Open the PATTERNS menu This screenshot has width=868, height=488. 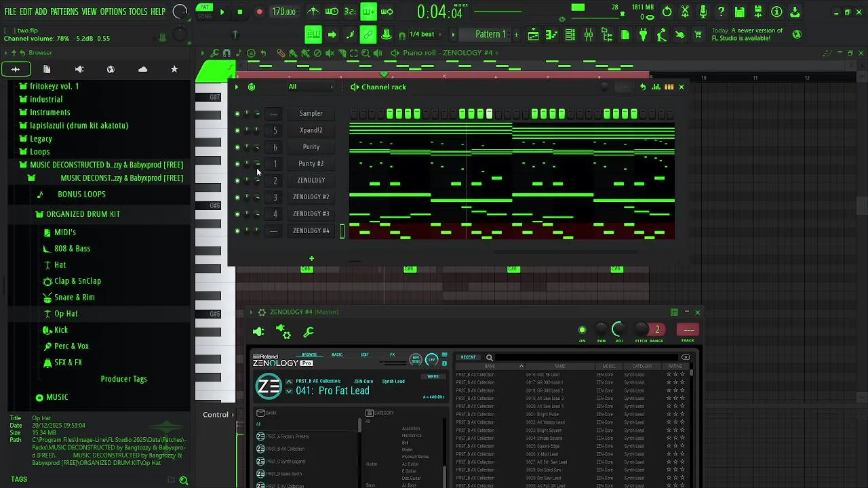pyautogui.click(x=64, y=12)
